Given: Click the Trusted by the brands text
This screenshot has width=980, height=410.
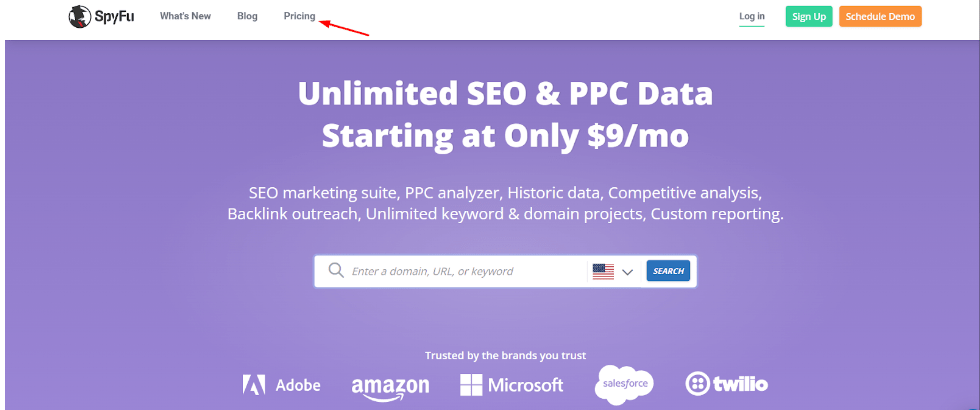Looking at the screenshot, I should (506, 356).
